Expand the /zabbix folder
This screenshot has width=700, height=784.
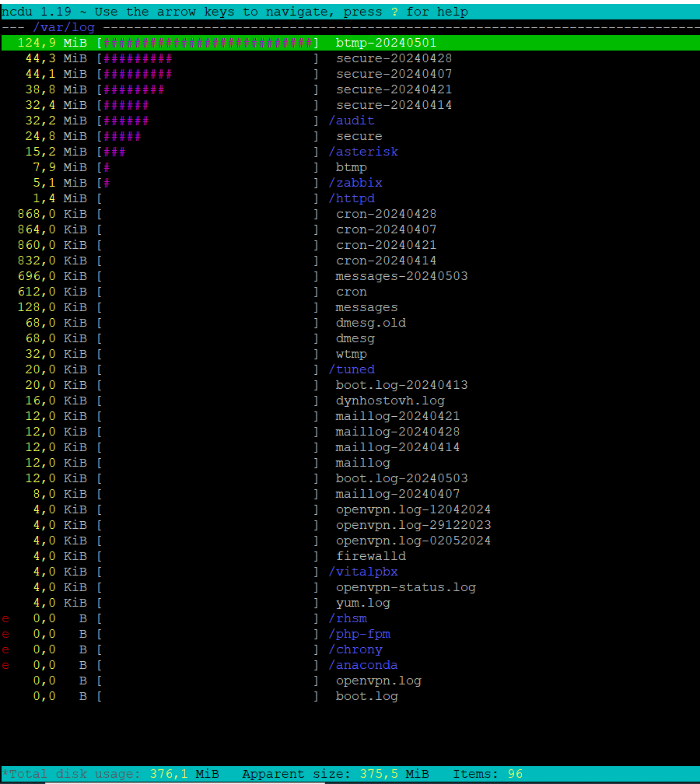pos(355,183)
